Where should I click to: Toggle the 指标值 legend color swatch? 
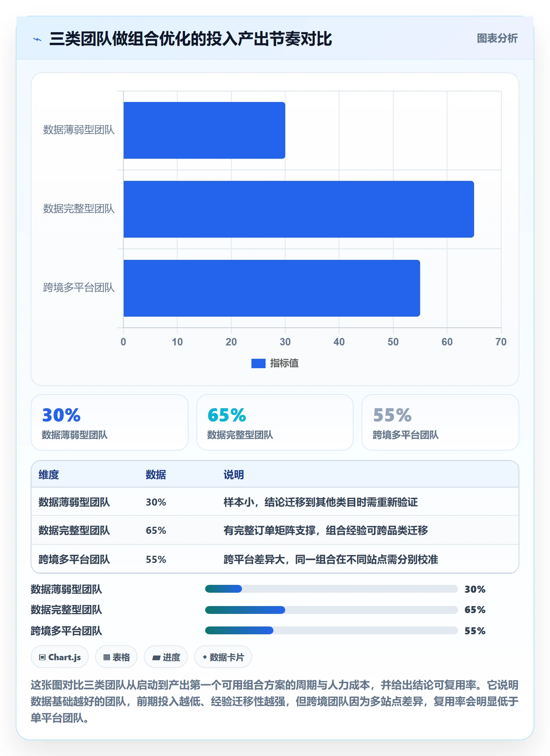(258, 363)
